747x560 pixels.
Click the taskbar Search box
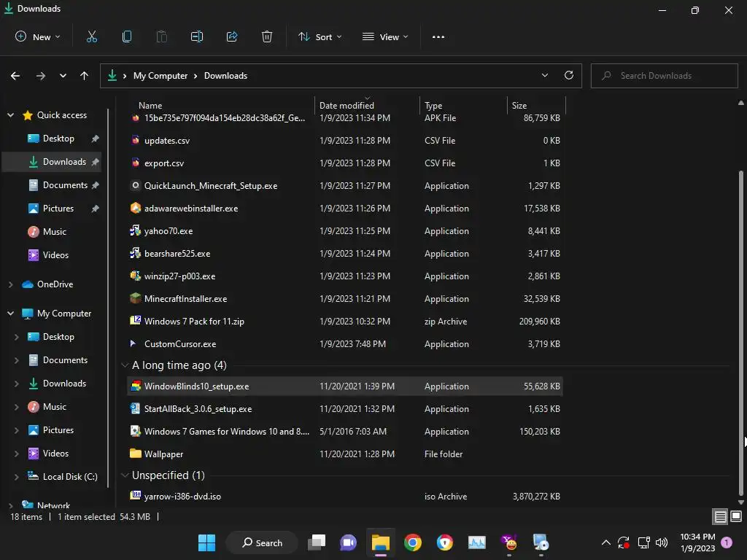262,542
